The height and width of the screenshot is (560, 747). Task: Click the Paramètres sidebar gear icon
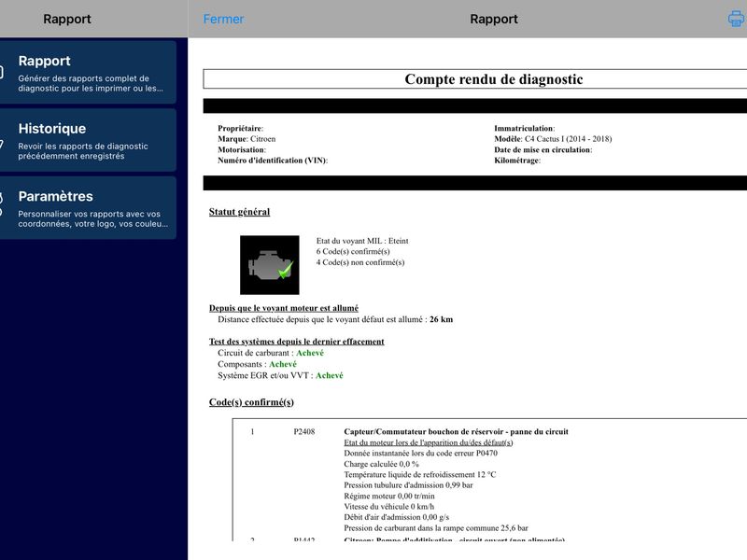(2, 204)
